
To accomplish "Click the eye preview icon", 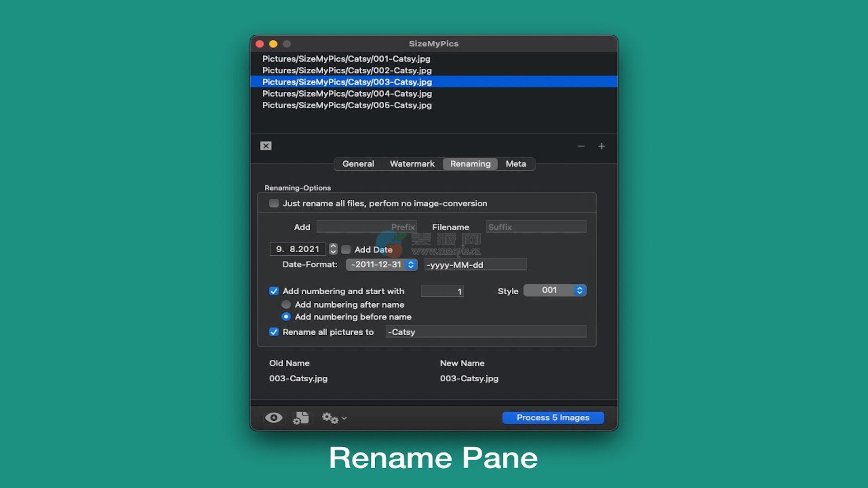I will coord(274,418).
